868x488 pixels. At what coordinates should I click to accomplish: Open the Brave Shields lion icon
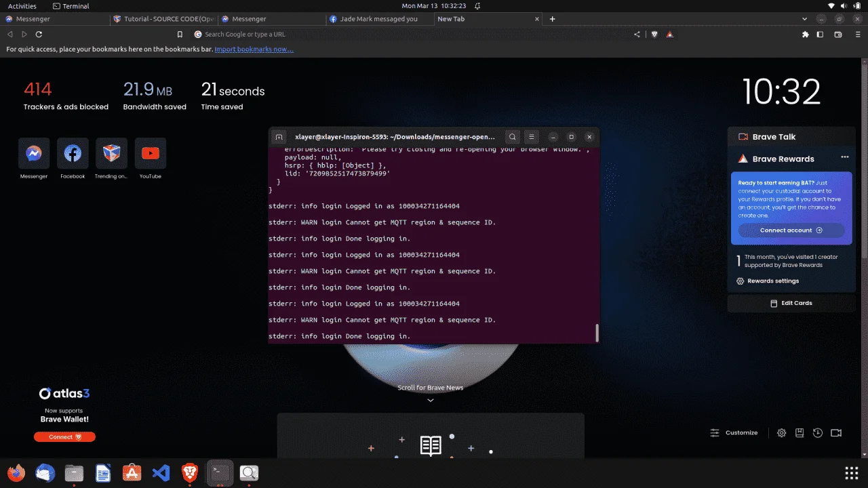pos(654,34)
